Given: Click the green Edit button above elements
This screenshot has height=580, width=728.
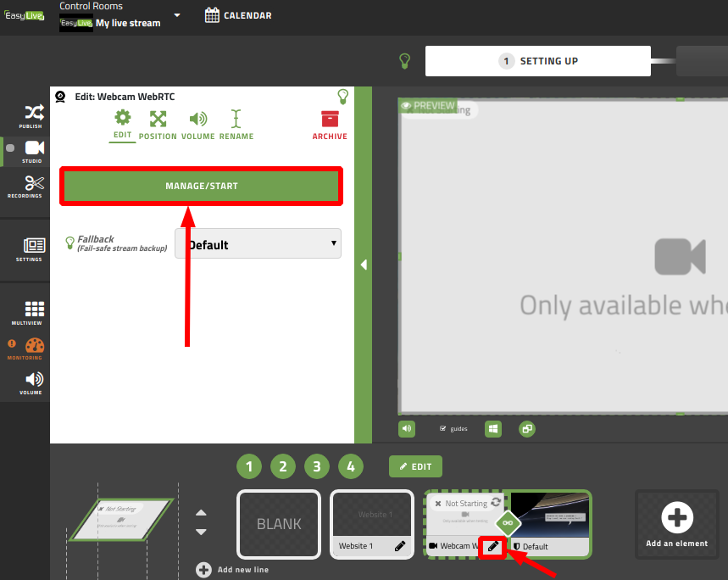Looking at the screenshot, I should [x=415, y=466].
